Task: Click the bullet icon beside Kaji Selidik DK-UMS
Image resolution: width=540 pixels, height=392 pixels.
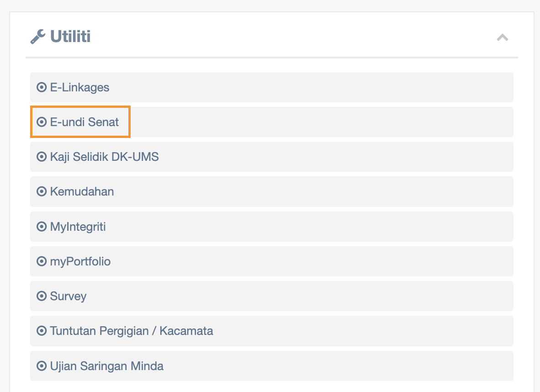Action: click(42, 157)
